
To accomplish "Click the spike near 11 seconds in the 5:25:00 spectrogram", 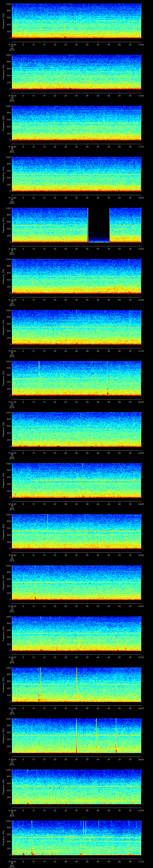I will [35, 582].
